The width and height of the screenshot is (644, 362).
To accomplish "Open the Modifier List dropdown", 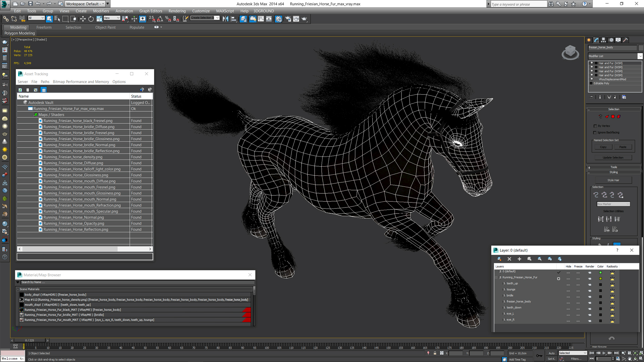I will point(640,56).
